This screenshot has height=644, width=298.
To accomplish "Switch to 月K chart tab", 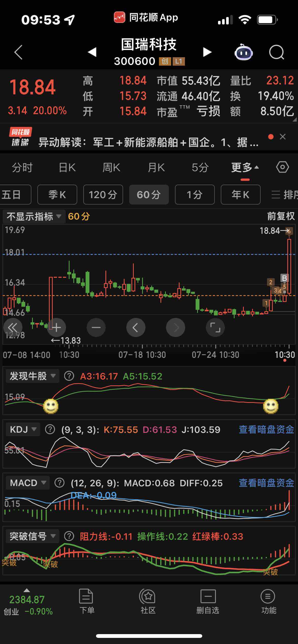I will coord(156,167).
